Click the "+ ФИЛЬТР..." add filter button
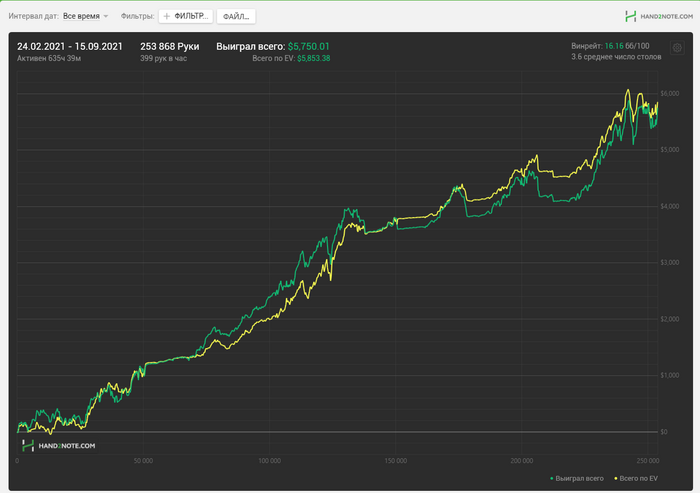 [186, 16]
